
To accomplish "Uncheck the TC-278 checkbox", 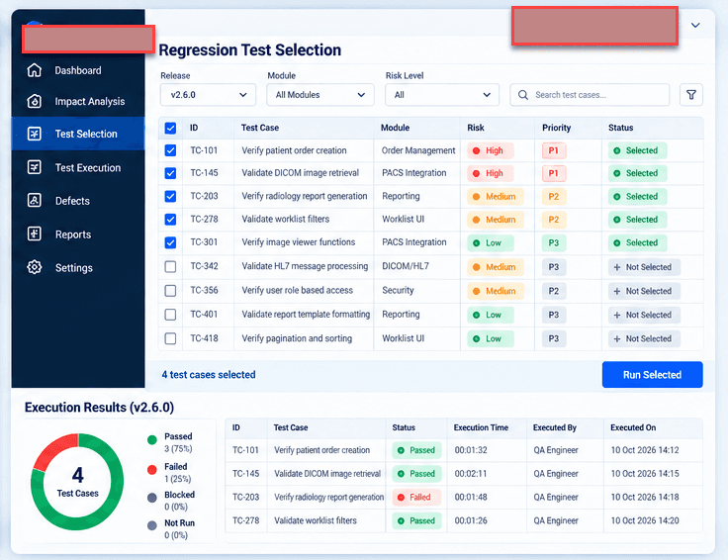I will point(170,220).
